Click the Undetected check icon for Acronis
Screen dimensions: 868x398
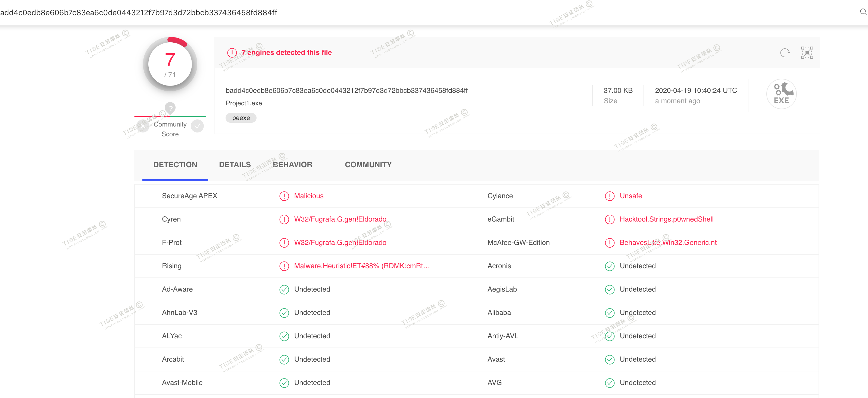(x=610, y=266)
